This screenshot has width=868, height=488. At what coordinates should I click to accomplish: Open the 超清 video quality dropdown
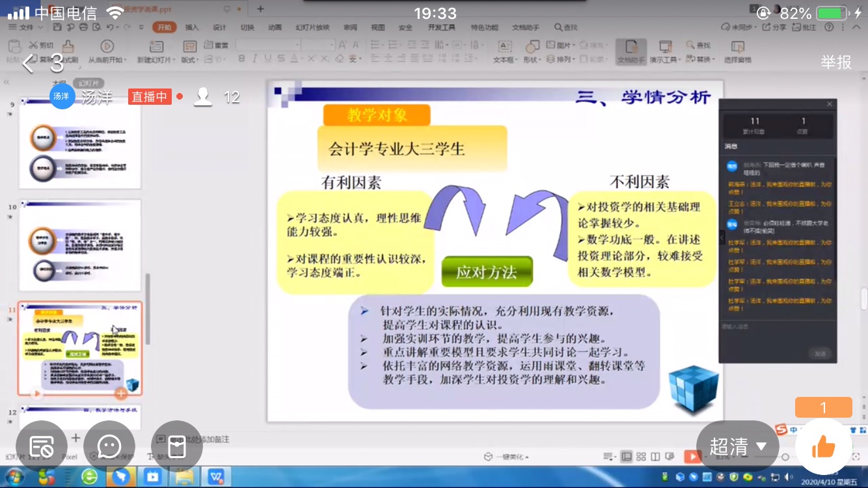[x=737, y=446]
